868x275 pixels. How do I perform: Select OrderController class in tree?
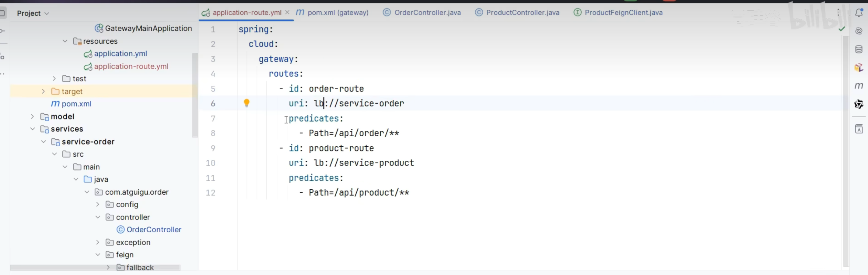[x=154, y=230]
